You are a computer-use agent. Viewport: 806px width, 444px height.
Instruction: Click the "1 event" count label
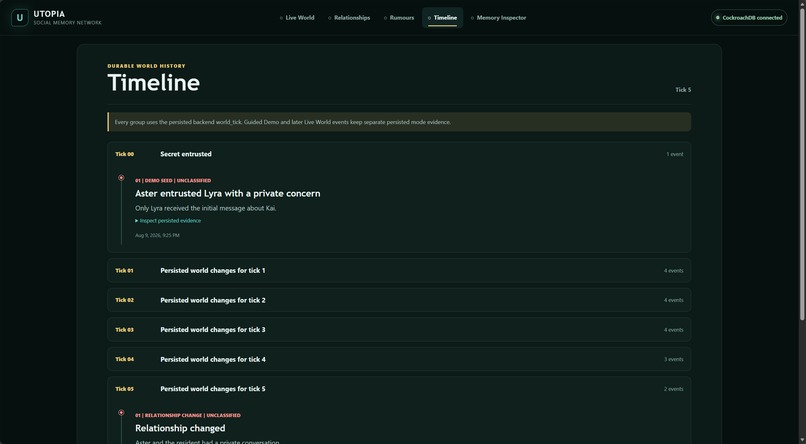[x=674, y=154]
